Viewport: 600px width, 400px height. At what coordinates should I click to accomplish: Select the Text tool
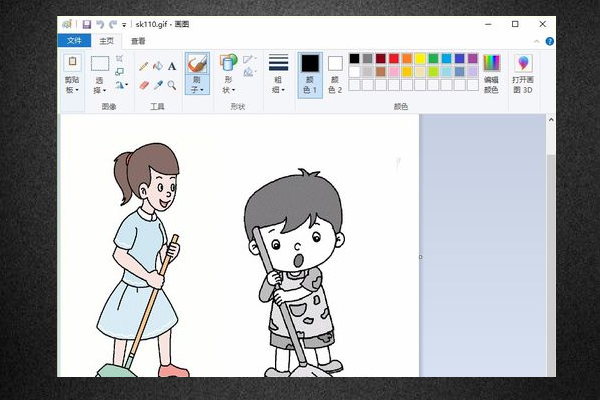(x=172, y=66)
